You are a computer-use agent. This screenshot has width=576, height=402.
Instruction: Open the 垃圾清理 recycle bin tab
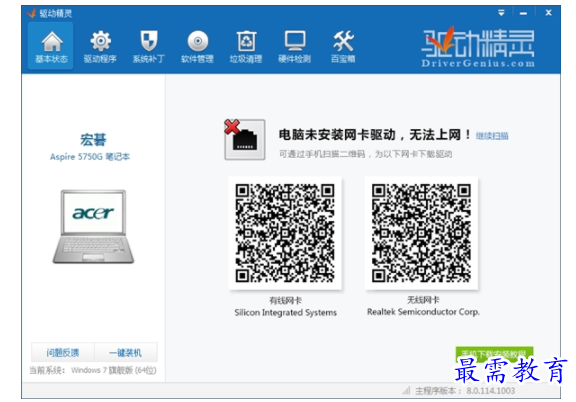(246, 46)
